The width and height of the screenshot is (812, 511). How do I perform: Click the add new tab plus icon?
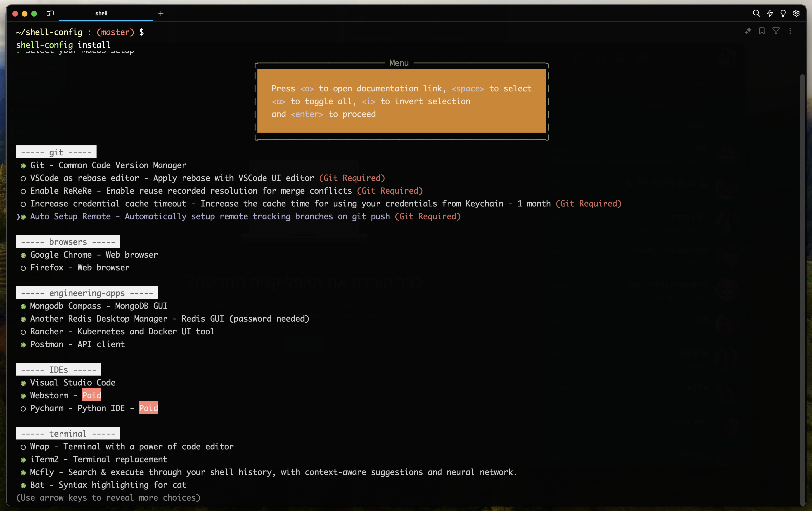(160, 13)
